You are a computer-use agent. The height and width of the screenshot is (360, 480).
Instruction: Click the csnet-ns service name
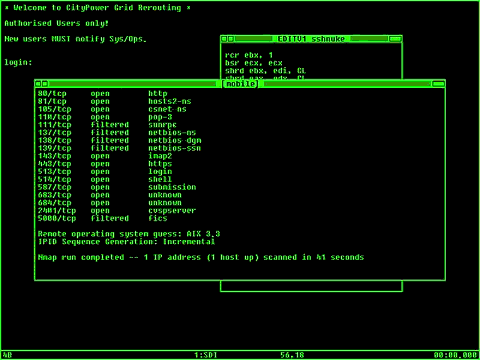tap(167, 109)
